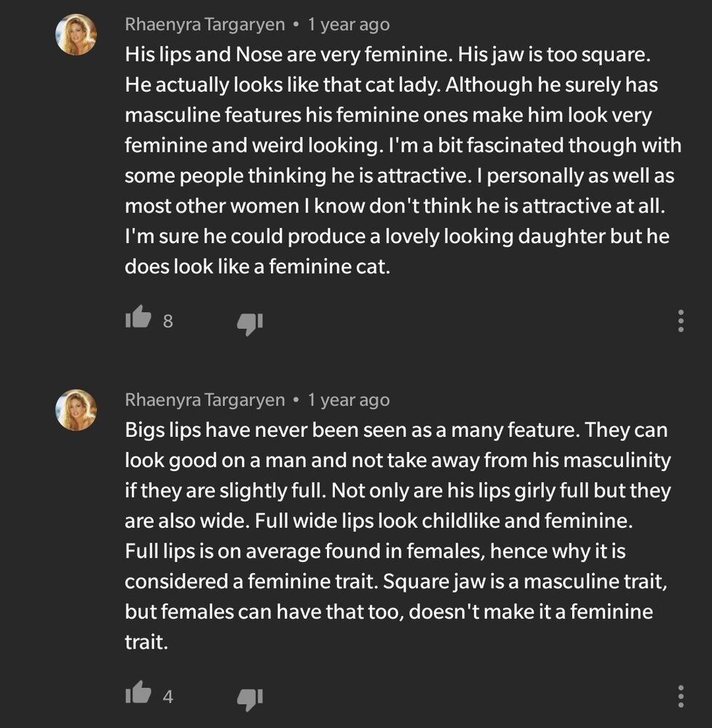Screen dimensions: 712x728
Task: Click the like count '4'
Action: pos(167,697)
